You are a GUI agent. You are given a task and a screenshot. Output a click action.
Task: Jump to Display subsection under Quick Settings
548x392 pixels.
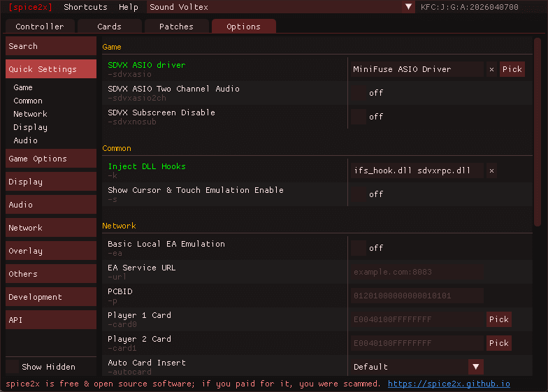(31, 127)
